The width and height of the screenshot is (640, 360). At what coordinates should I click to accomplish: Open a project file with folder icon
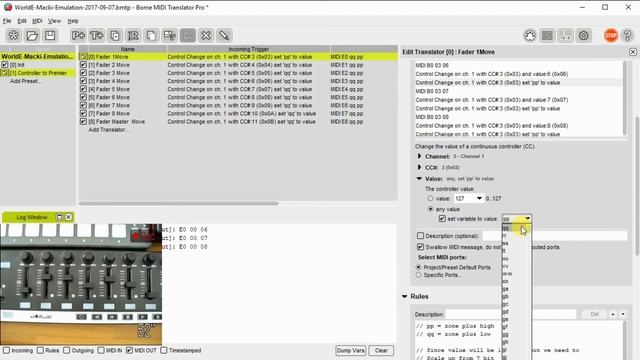pyautogui.click(x=32, y=36)
